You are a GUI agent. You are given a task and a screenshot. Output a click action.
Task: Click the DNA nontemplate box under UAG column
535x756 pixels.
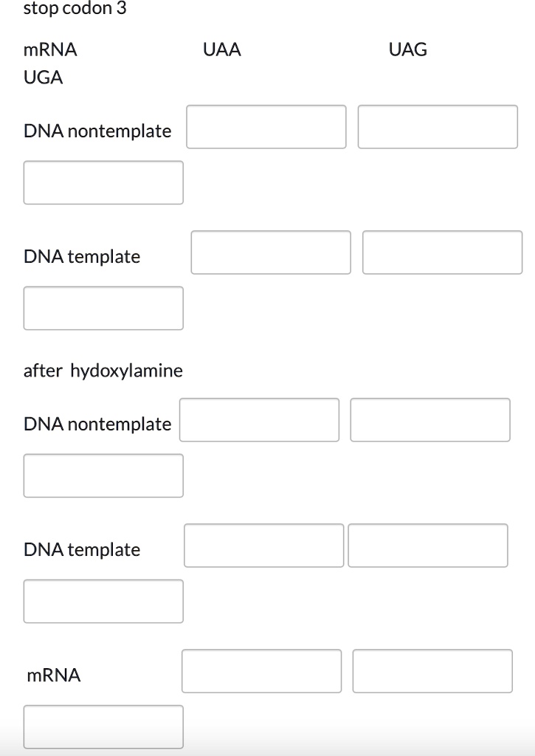coord(437,126)
